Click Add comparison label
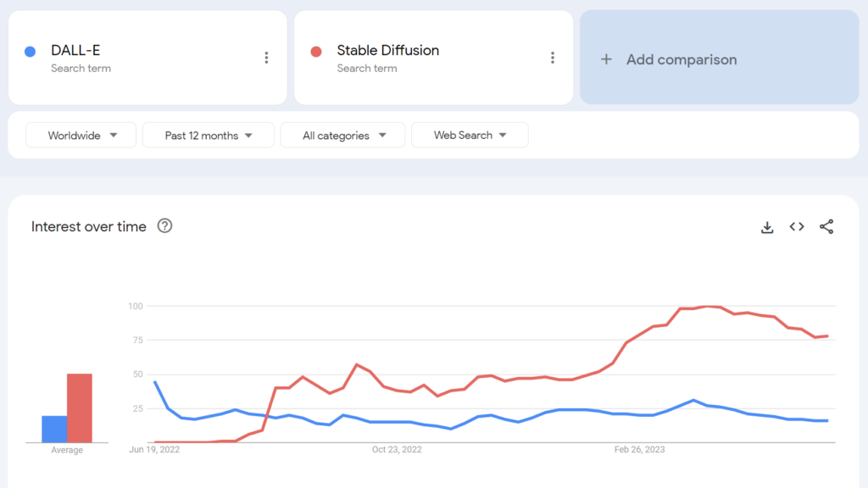Screen dimensions: 868x488 [x=682, y=59]
